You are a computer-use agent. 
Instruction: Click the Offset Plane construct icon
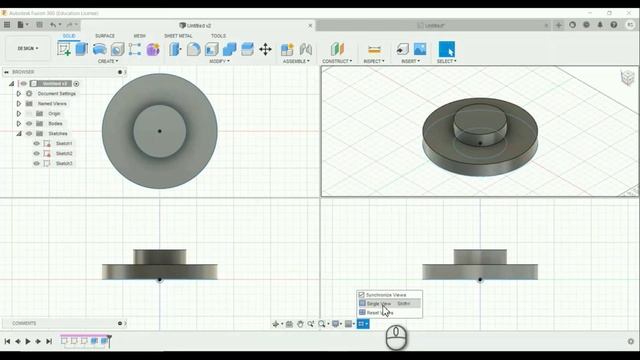coord(337,49)
